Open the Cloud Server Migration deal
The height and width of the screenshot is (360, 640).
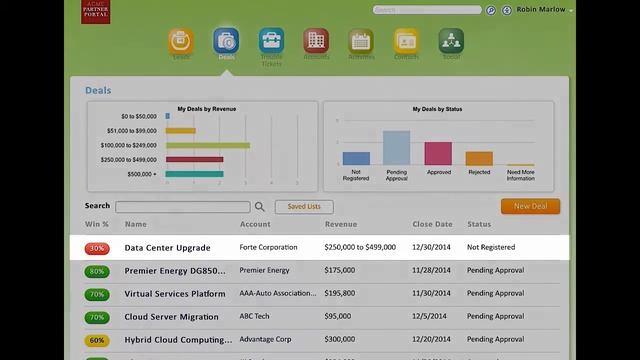tap(171, 317)
